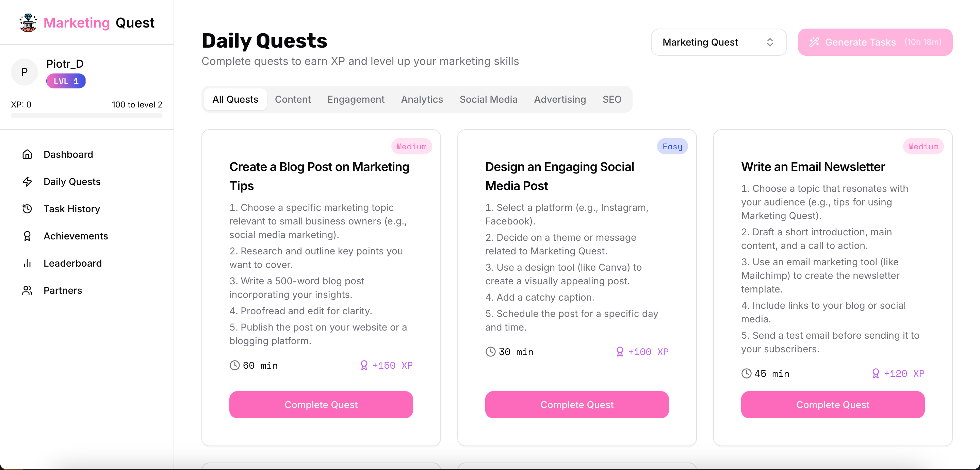Select the Medium badge on the blog post quest
980x470 pixels.
pos(411,146)
